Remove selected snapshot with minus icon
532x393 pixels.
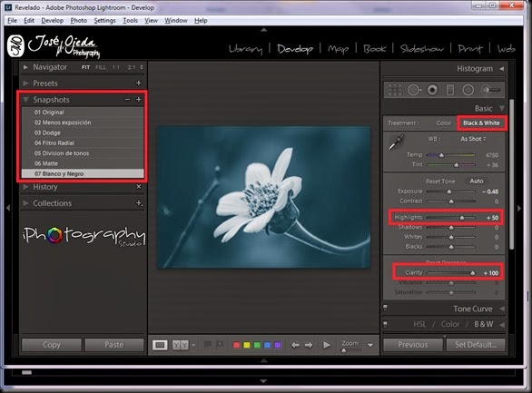127,99
